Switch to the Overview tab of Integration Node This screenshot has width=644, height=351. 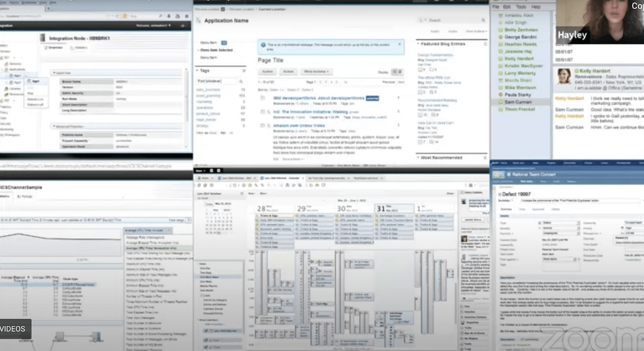53,48
